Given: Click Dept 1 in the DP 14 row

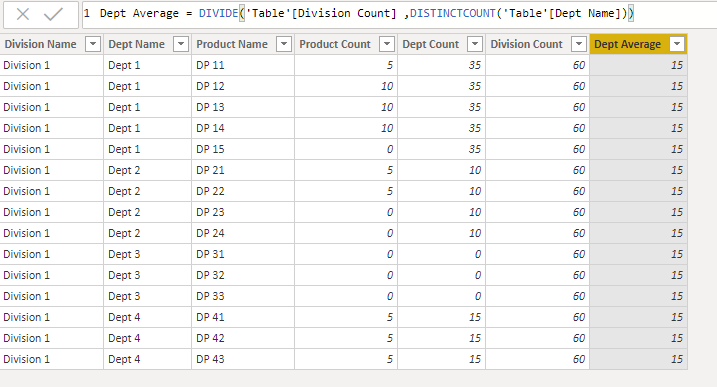Looking at the screenshot, I should click(147, 128).
